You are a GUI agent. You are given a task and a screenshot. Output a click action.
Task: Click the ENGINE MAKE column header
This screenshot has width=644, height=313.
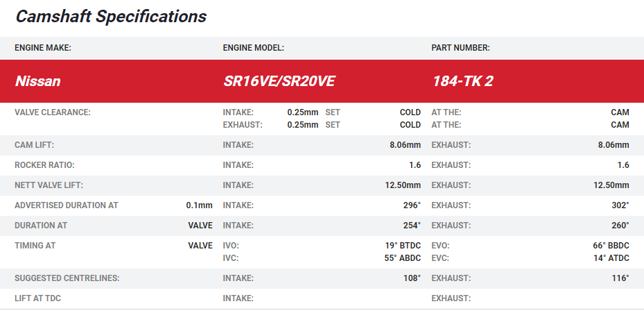43,48
